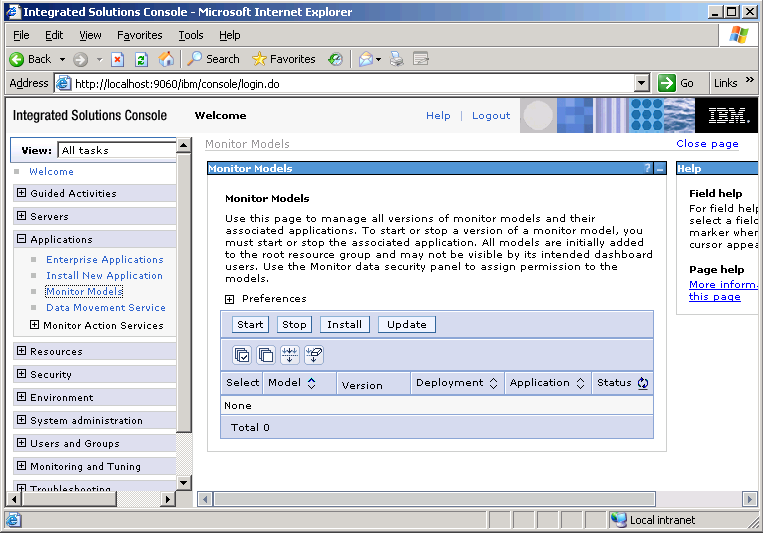This screenshot has width=763, height=533.
Task: Click the navigation pane down scroll arrow
Action: point(184,483)
